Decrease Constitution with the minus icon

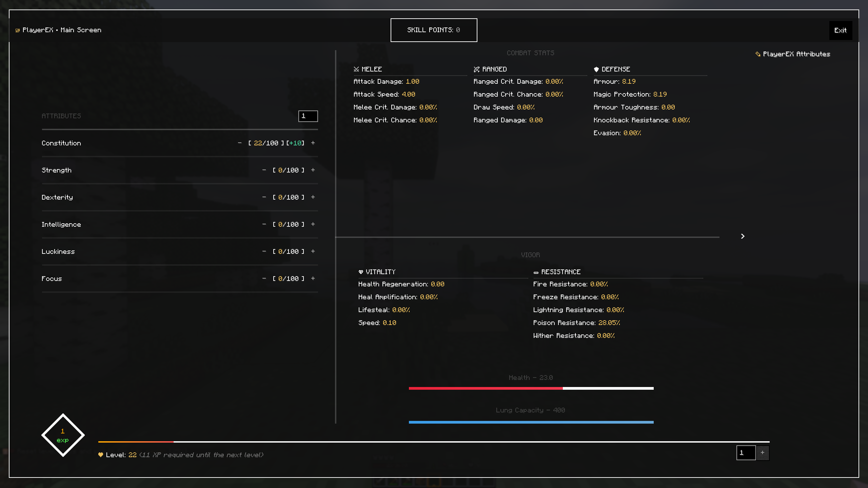tap(240, 143)
